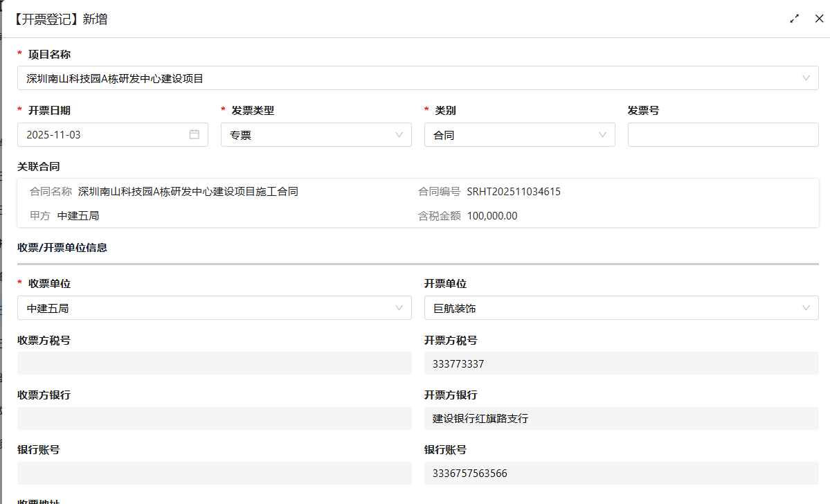Click the 含税金额 value 100,000.00

tap(492, 216)
